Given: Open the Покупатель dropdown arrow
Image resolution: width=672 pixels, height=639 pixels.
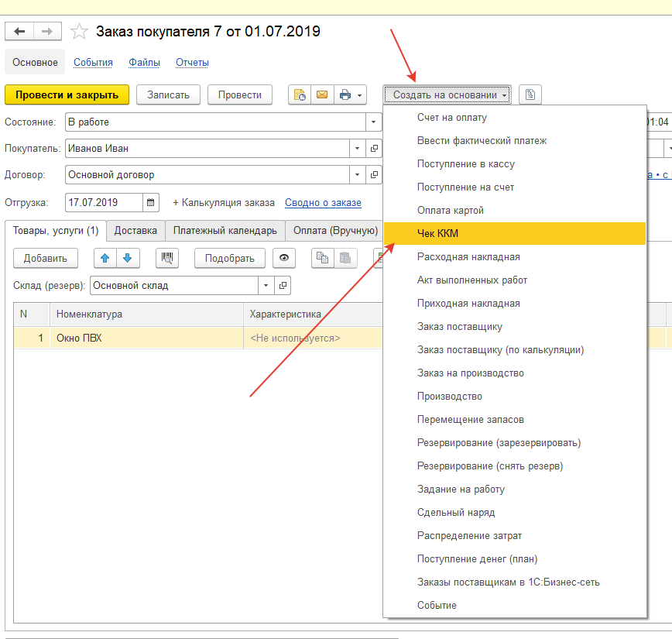Looking at the screenshot, I should (x=357, y=148).
